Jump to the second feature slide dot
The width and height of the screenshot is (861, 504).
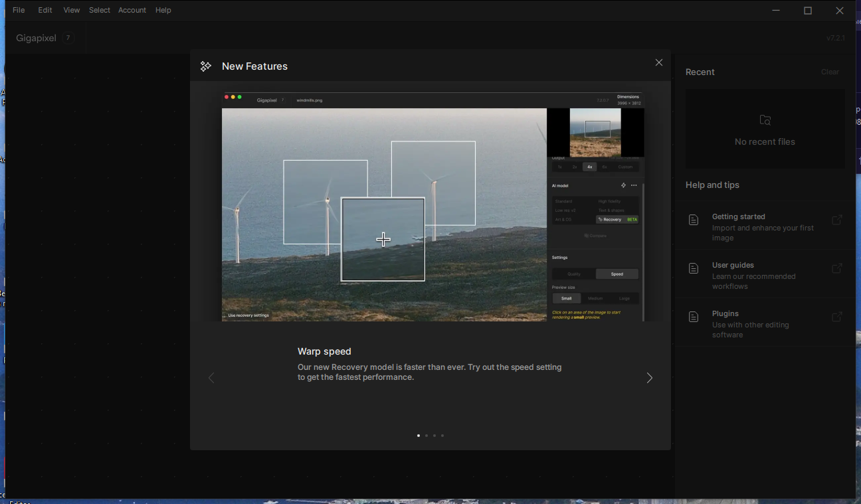pos(427,436)
